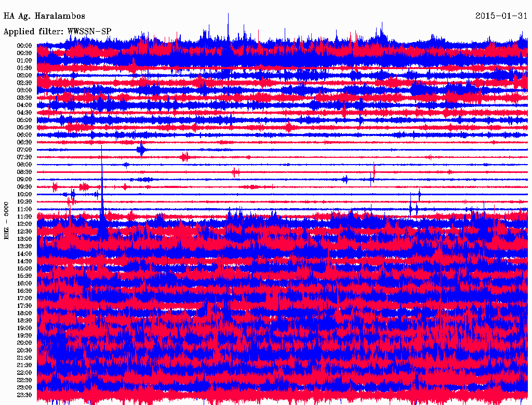Select the 13:00 time label
This screenshot has width=532, height=405.
24,239
